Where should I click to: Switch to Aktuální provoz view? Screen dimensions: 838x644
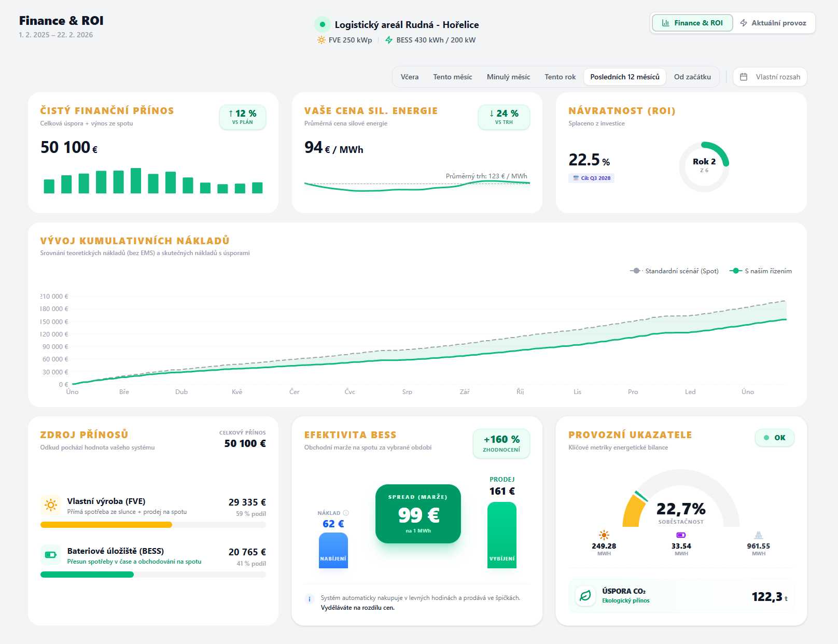pos(773,23)
